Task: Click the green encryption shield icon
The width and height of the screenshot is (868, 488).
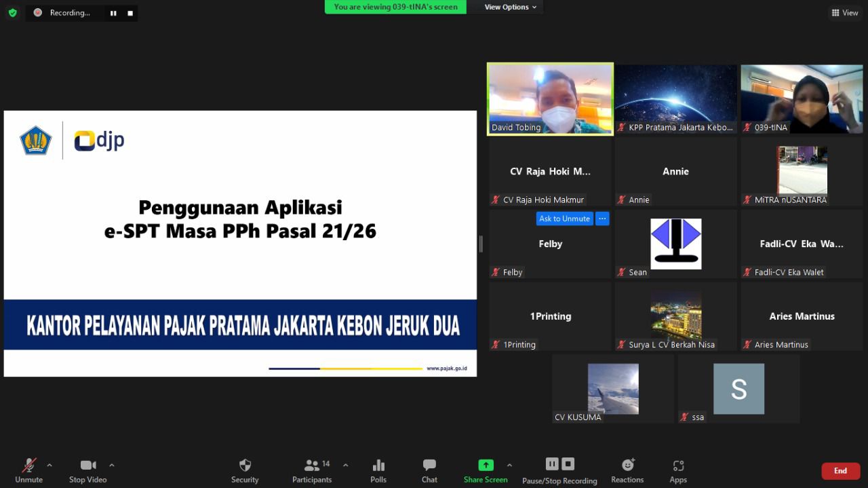Action: tap(12, 12)
